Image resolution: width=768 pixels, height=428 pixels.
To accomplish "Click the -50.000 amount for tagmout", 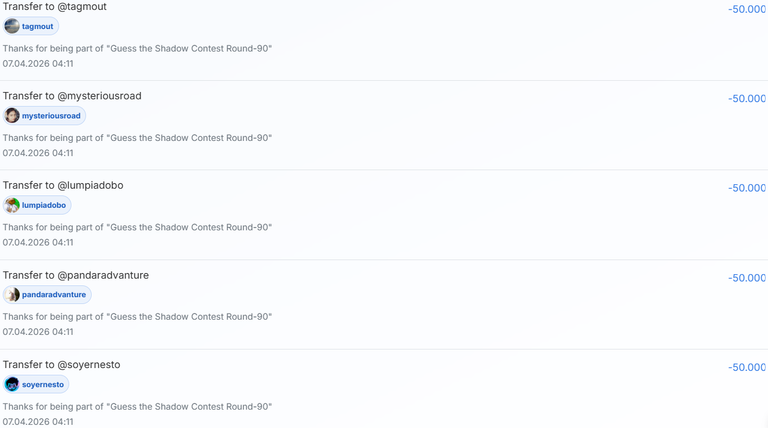I will 747,9.
